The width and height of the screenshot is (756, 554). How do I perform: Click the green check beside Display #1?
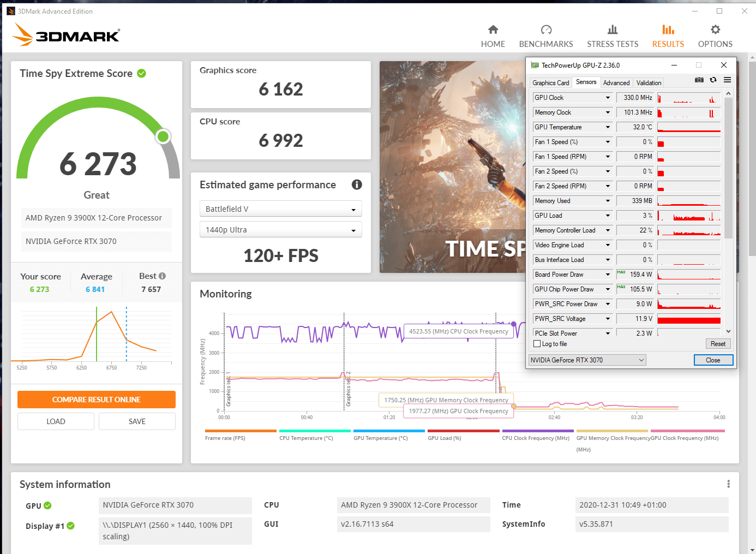(x=70, y=526)
